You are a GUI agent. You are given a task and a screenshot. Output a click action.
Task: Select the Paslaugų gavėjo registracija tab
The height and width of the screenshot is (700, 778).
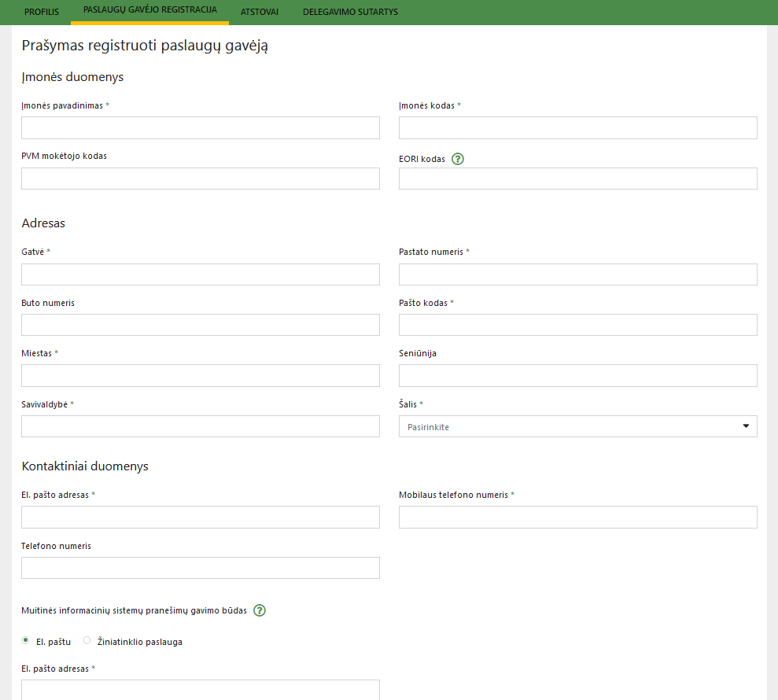[x=149, y=12]
